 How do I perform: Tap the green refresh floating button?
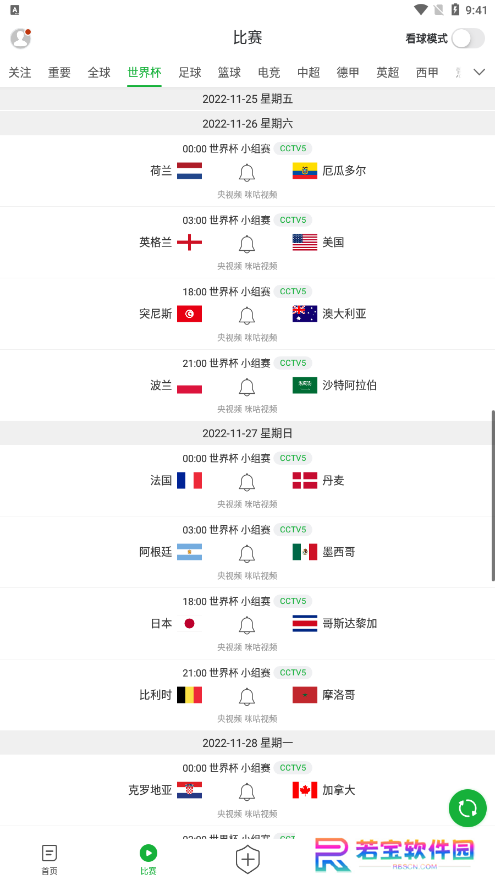[x=468, y=808]
